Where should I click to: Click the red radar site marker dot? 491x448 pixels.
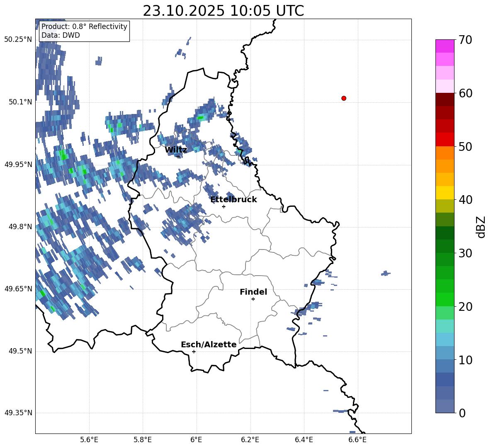point(344,98)
